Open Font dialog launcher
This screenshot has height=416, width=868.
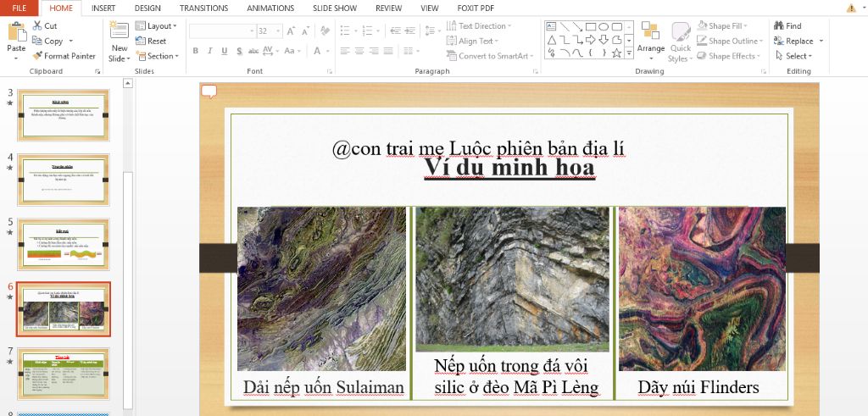[x=329, y=71]
